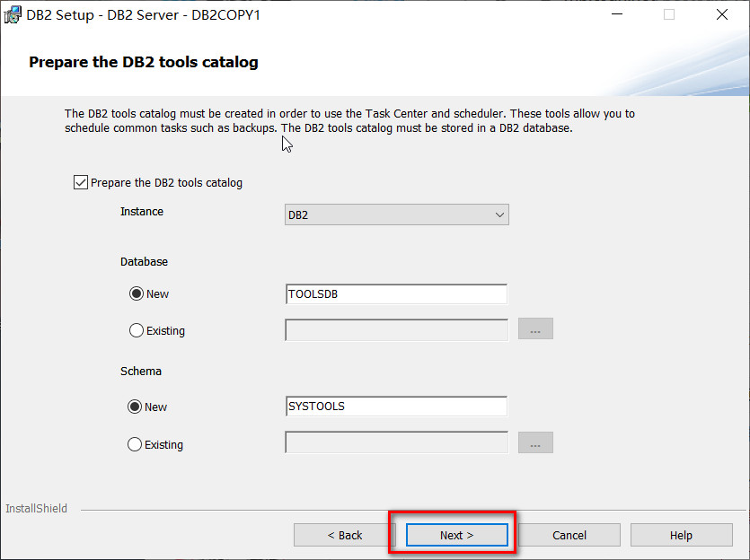750x560 pixels.
Task: Click the browse button next to Existing schema
Action: click(x=535, y=442)
